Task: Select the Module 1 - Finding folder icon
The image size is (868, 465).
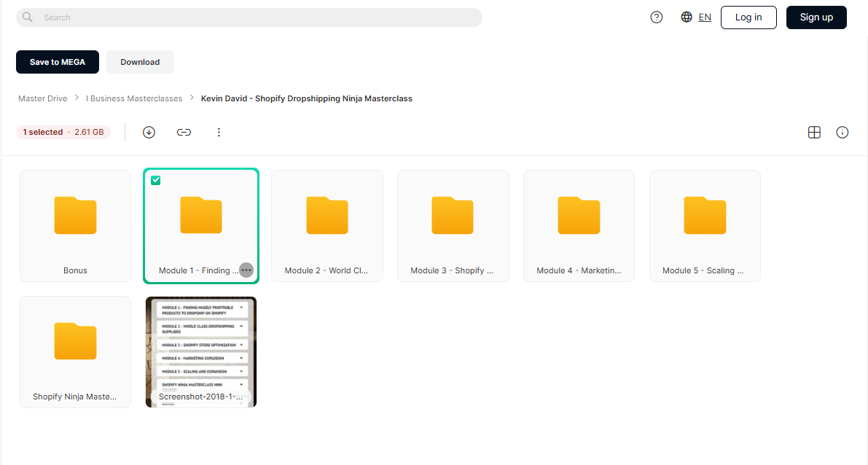Action: tap(201, 215)
